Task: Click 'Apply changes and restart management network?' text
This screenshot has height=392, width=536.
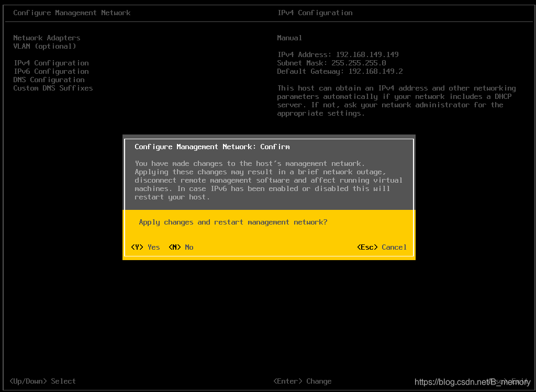Action: 233,222
